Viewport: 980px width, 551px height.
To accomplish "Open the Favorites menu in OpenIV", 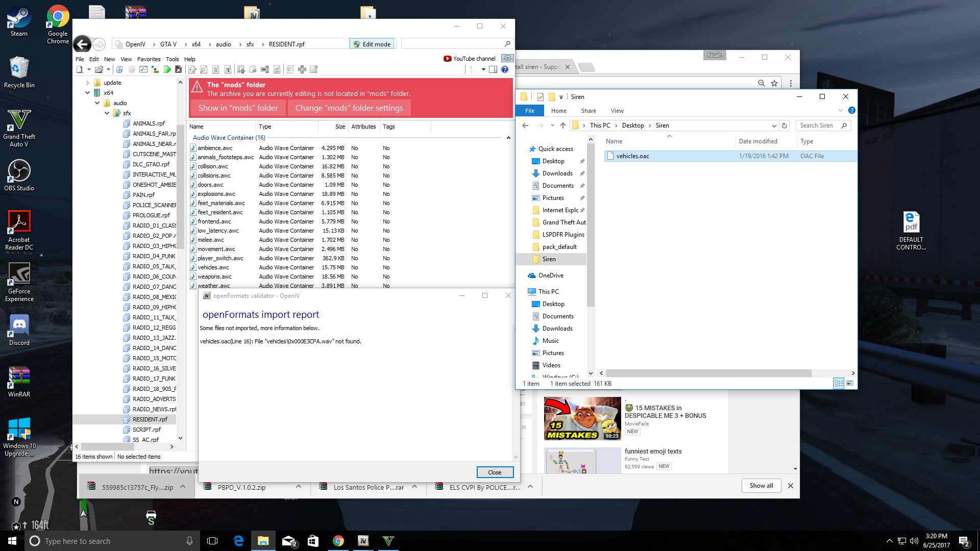I will [149, 59].
